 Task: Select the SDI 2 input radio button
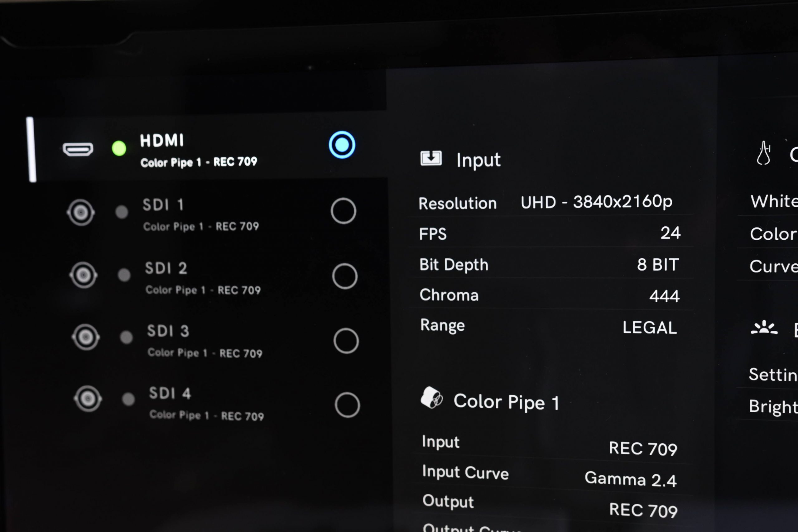click(x=345, y=276)
